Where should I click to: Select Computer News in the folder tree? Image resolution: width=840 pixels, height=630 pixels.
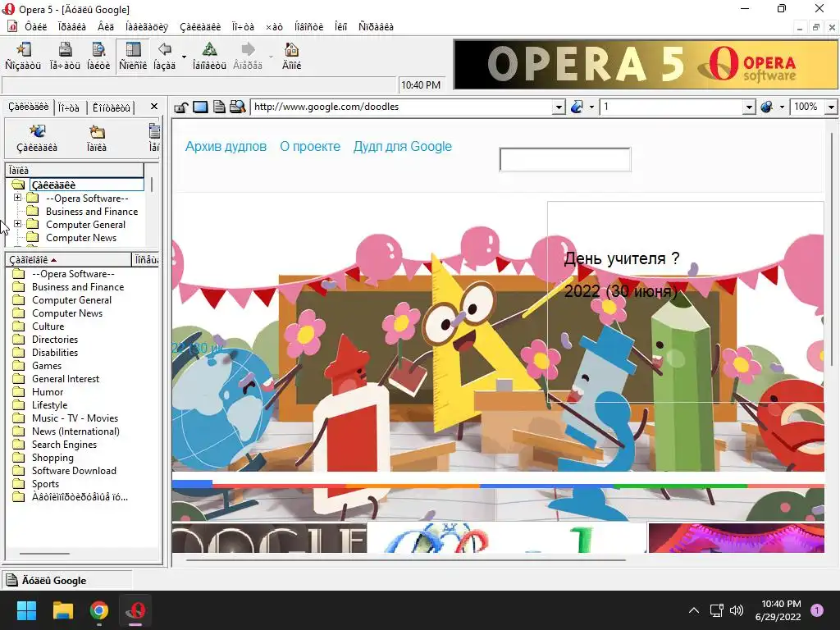click(x=81, y=238)
